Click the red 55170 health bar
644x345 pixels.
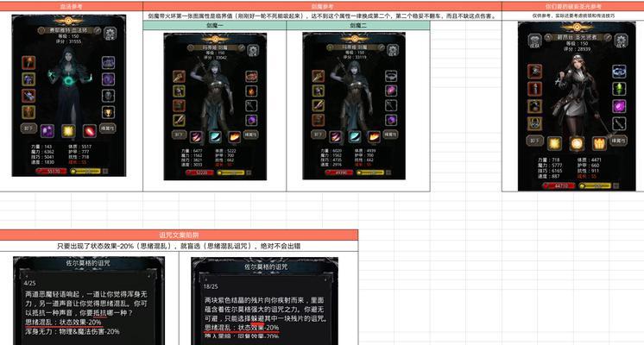coord(51,171)
